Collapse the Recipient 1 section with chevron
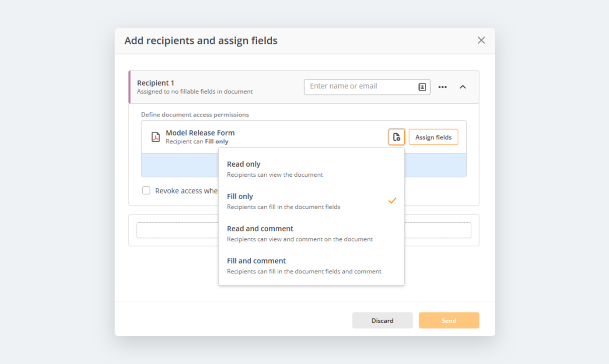609x364 pixels. tap(462, 87)
